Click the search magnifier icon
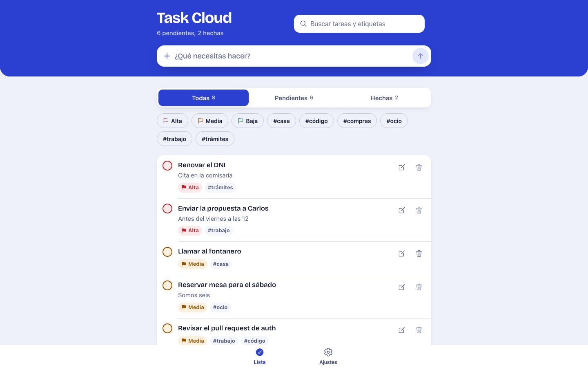This screenshot has height=368, width=588. [x=303, y=24]
